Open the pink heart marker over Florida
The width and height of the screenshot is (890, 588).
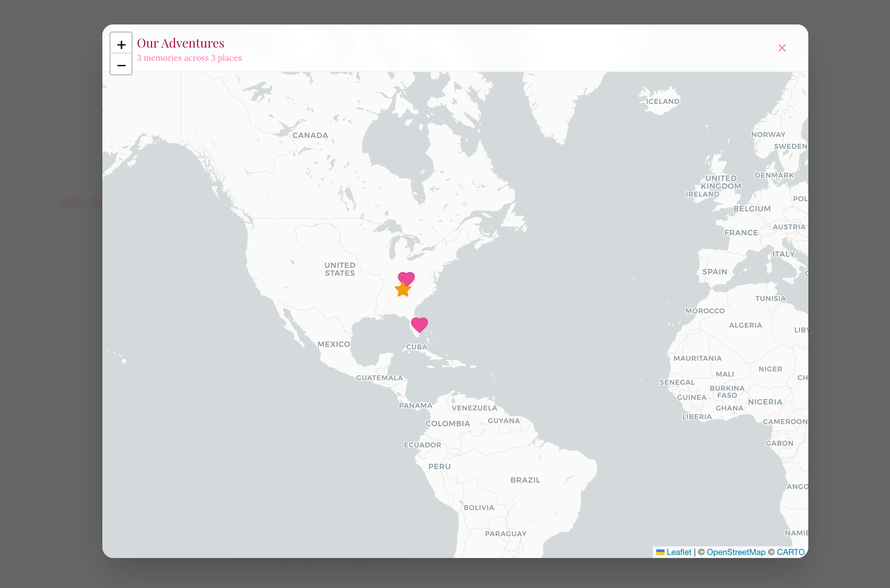point(419,324)
